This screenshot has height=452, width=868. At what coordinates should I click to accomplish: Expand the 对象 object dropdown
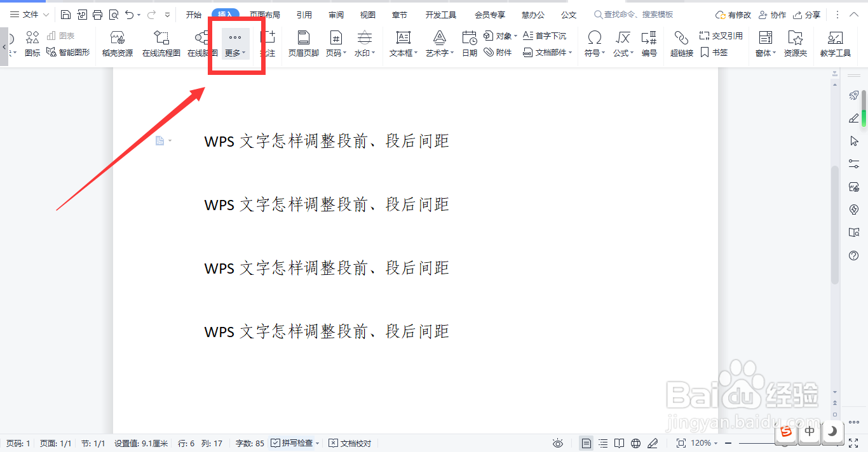coord(501,36)
